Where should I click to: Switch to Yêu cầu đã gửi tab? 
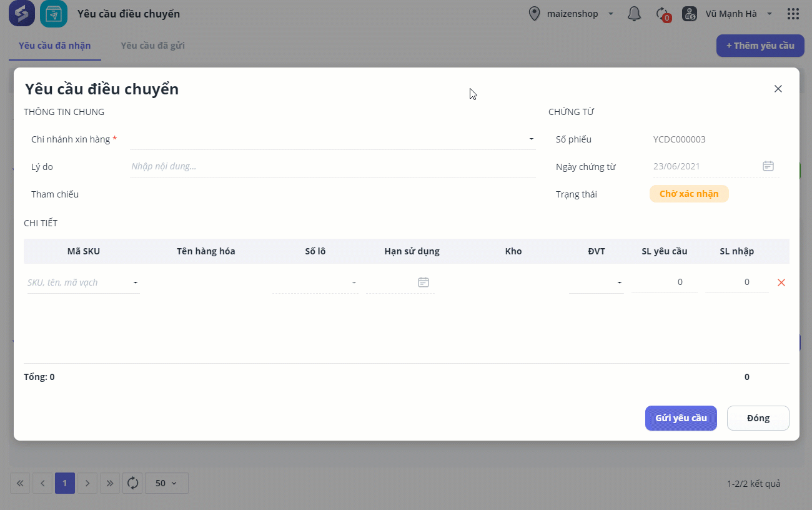click(152, 46)
